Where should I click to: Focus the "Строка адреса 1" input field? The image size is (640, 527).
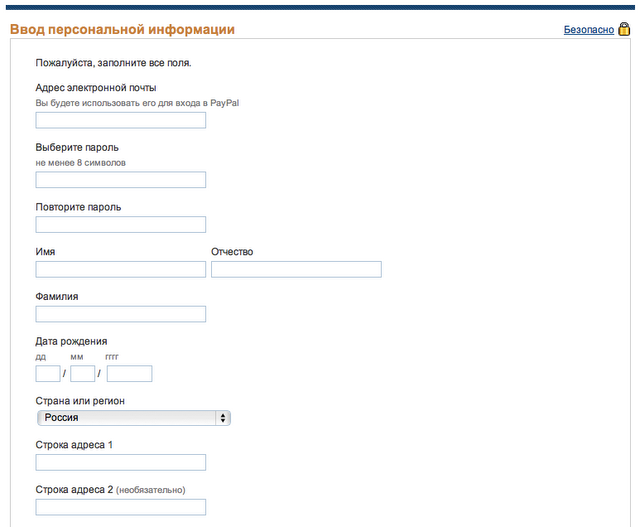coord(121,462)
